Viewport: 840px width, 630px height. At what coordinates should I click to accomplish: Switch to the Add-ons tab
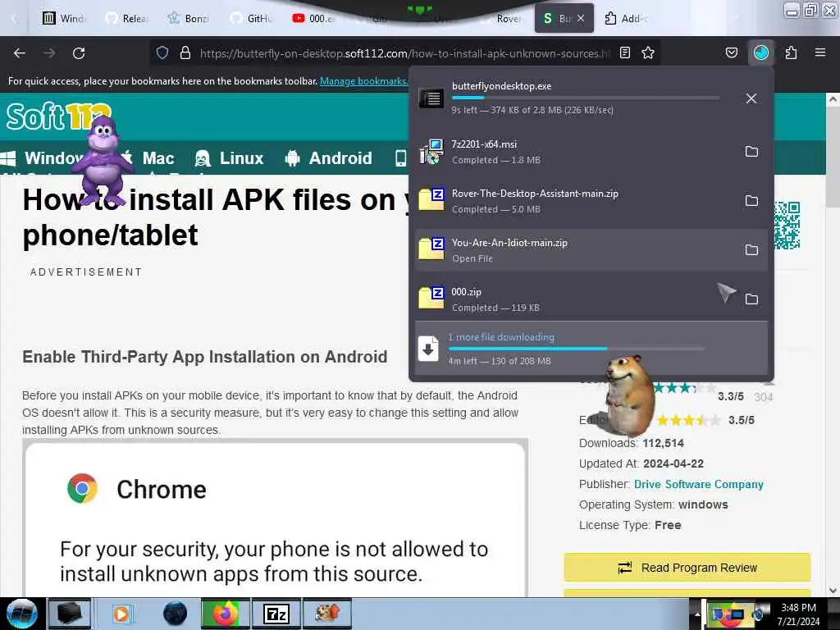pos(627,18)
